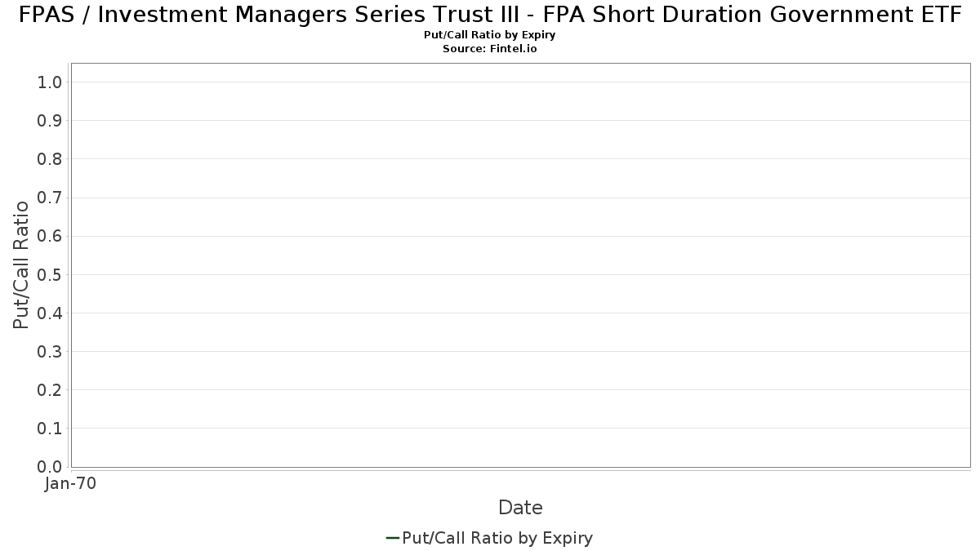Click the 0.7 y-axis tick label
The image size is (980, 551).
point(50,198)
